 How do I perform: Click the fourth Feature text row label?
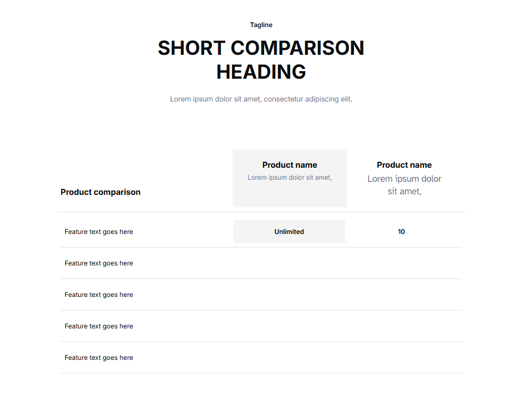[99, 326]
